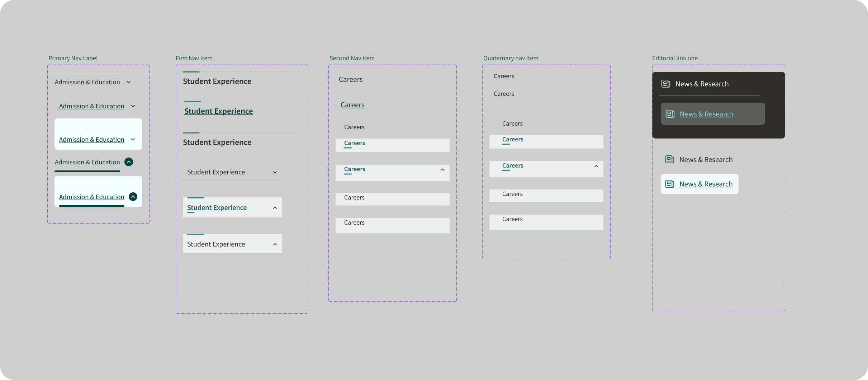Collapse the up chevron beside the black Student Experience in the white box
This screenshot has height=380, width=868.
coord(275,244)
